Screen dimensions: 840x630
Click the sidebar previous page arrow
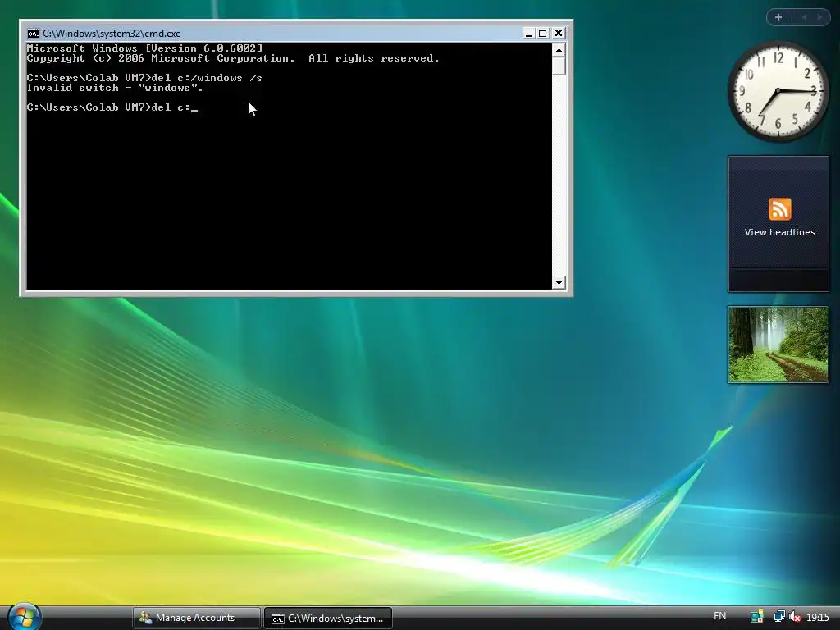pyautogui.click(x=804, y=17)
